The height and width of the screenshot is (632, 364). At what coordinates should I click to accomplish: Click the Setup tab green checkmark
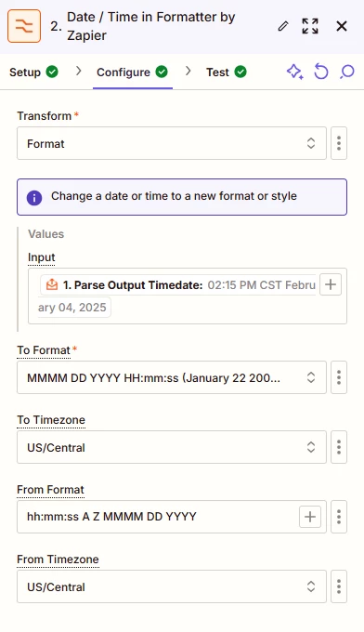click(x=52, y=72)
